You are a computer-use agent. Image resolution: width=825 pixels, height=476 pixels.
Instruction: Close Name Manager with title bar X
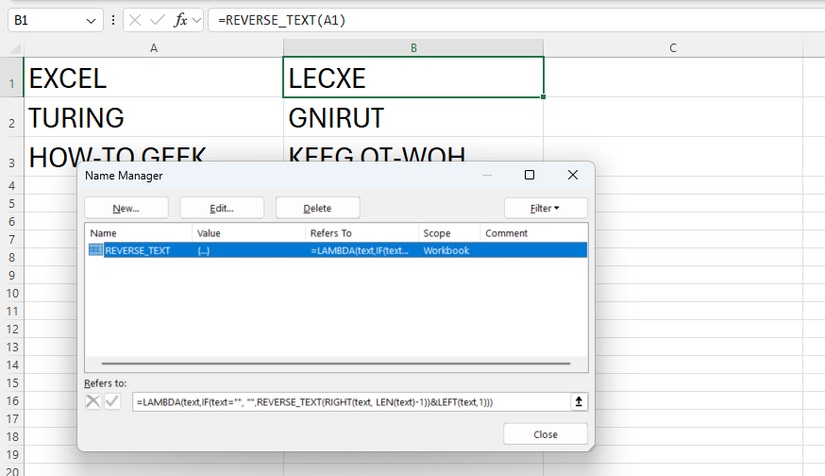click(x=573, y=175)
